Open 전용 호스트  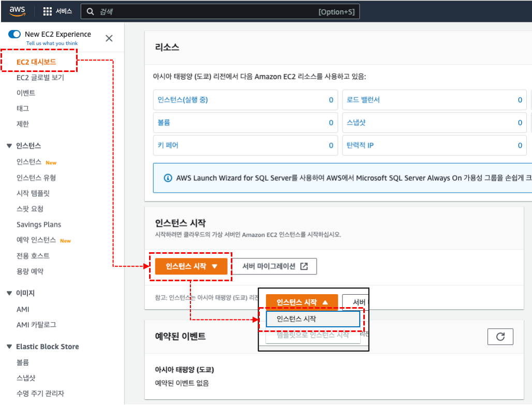point(33,256)
